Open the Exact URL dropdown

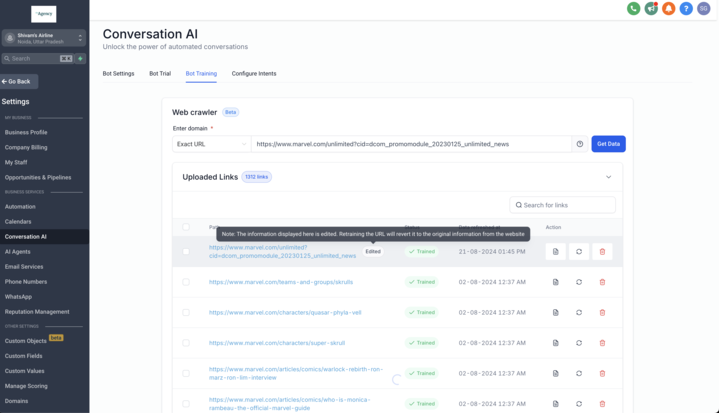tap(211, 144)
